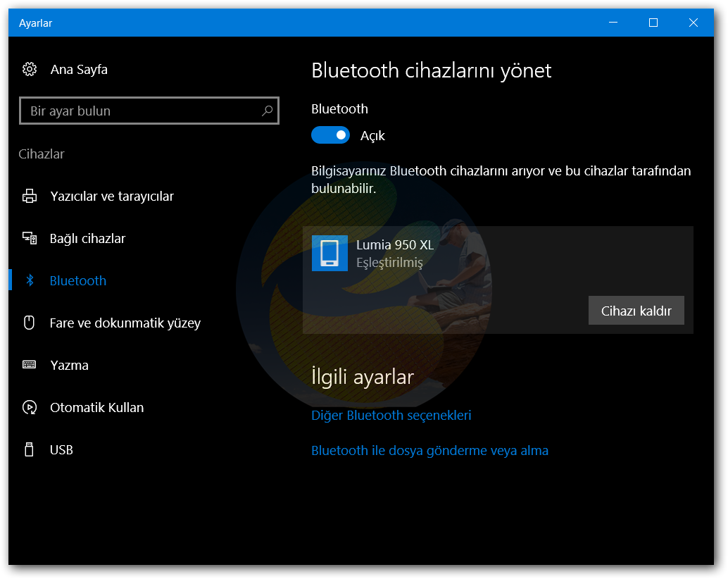Viewport: 728px width, 579px height.
Task: Open Diğer Bluetooth seçenekleri link
Action: 391,415
